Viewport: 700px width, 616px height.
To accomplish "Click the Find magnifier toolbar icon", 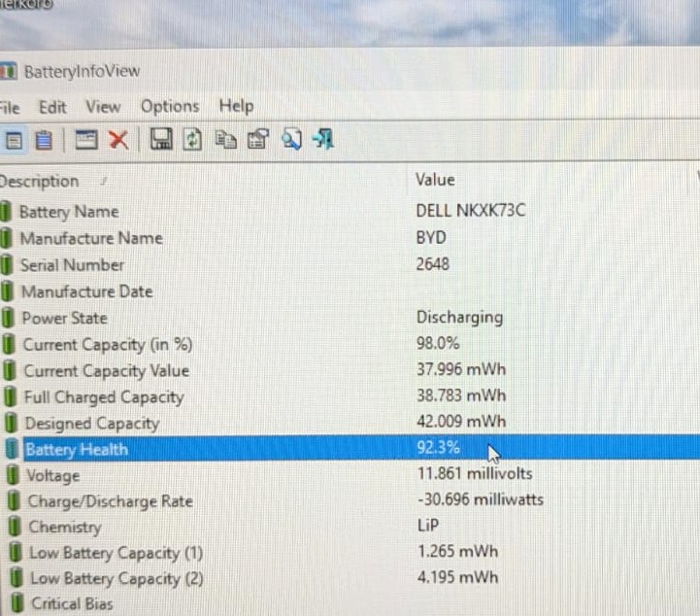I will click(x=291, y=139).
